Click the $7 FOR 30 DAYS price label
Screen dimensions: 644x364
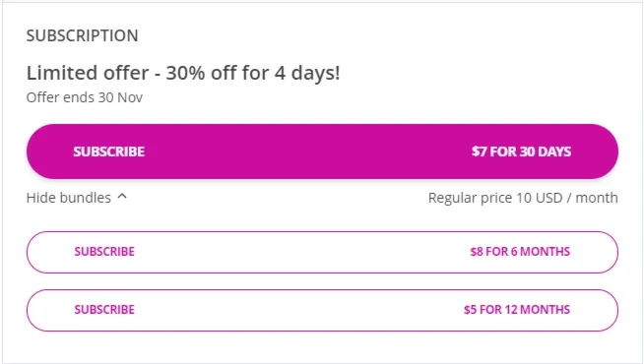tap(521, 152)
